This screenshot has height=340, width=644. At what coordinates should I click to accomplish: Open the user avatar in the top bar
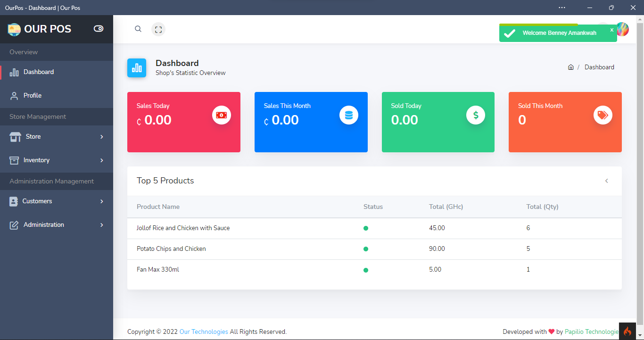623,29
